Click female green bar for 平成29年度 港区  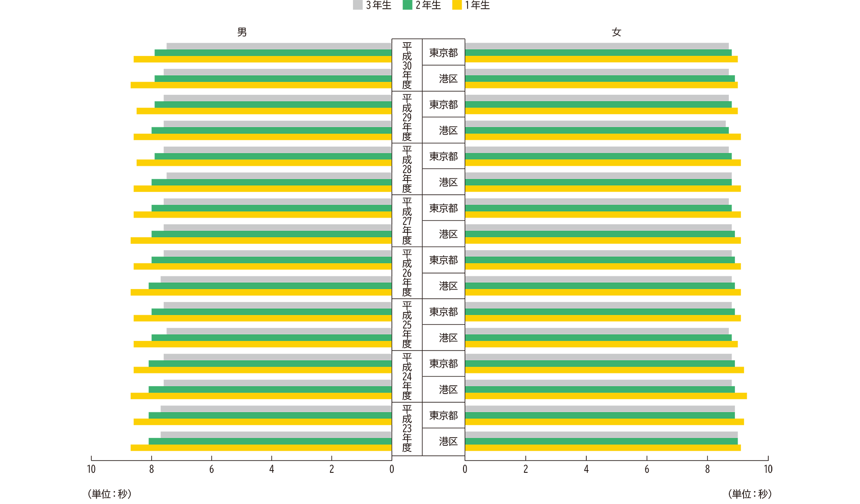coord(596,131)
